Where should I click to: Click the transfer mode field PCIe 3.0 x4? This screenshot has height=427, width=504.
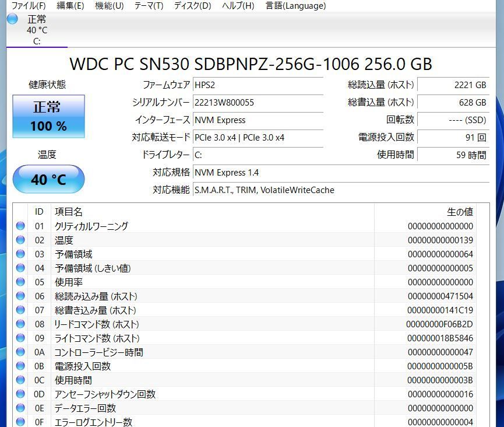258,138
